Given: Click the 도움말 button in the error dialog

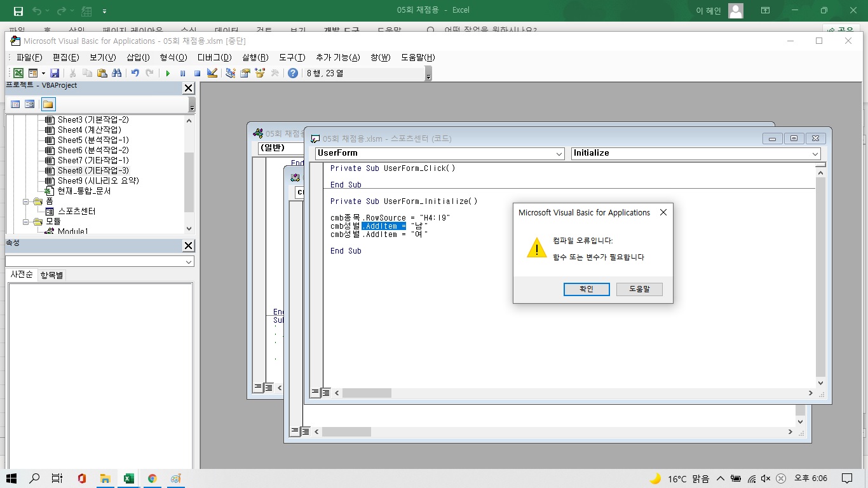Looking at the screenshot, I should coord(639,289).
